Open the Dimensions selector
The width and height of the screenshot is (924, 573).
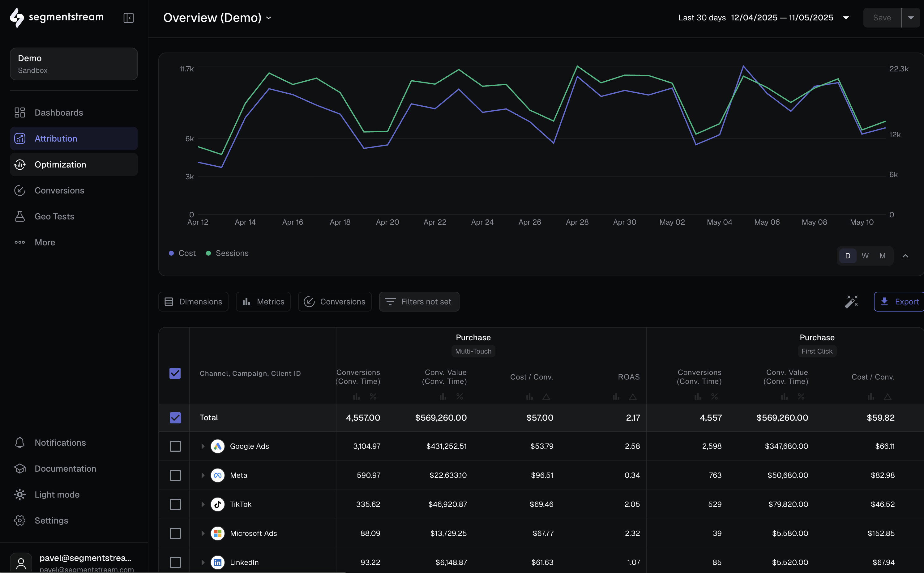click(193, 302)
